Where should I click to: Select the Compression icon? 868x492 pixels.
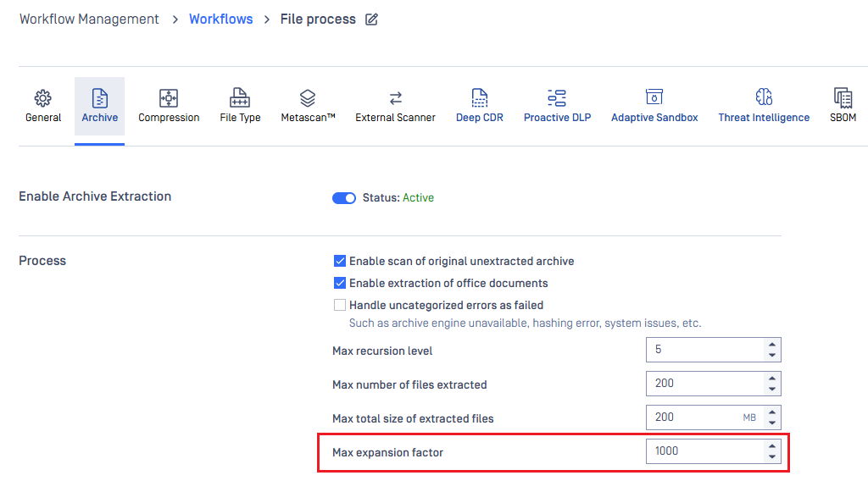tap(169, 97)
